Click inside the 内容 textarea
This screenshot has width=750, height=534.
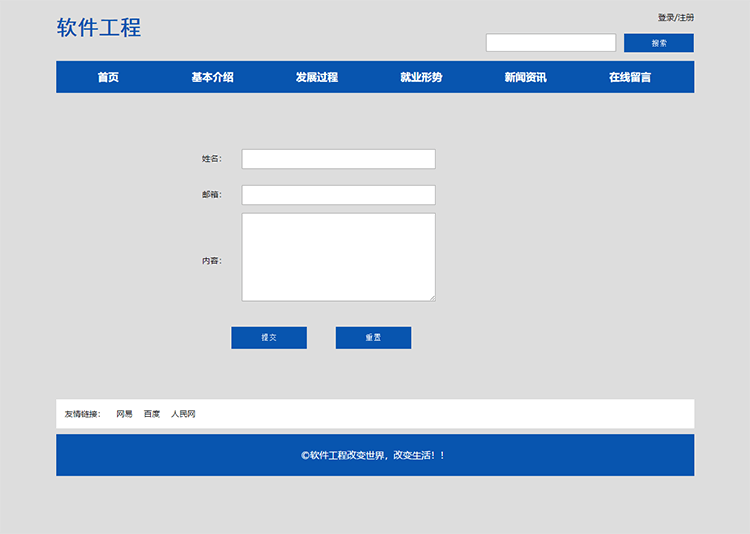pyautogui.click(x=338, y=256)
